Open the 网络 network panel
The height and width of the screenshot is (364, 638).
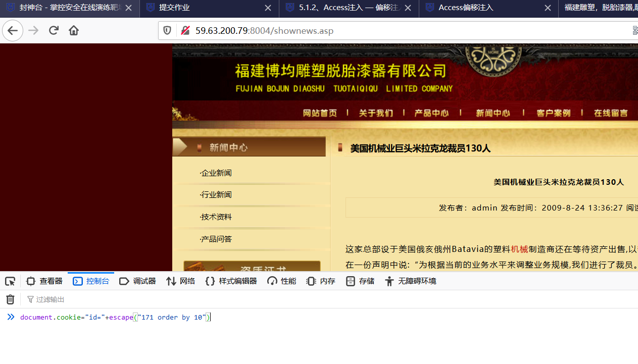pos(180,281)
